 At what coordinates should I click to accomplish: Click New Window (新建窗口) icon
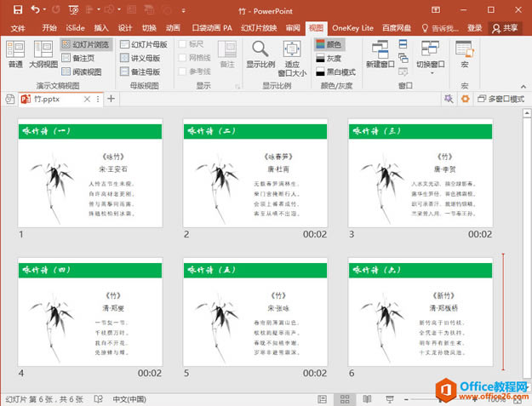[380, 54]
